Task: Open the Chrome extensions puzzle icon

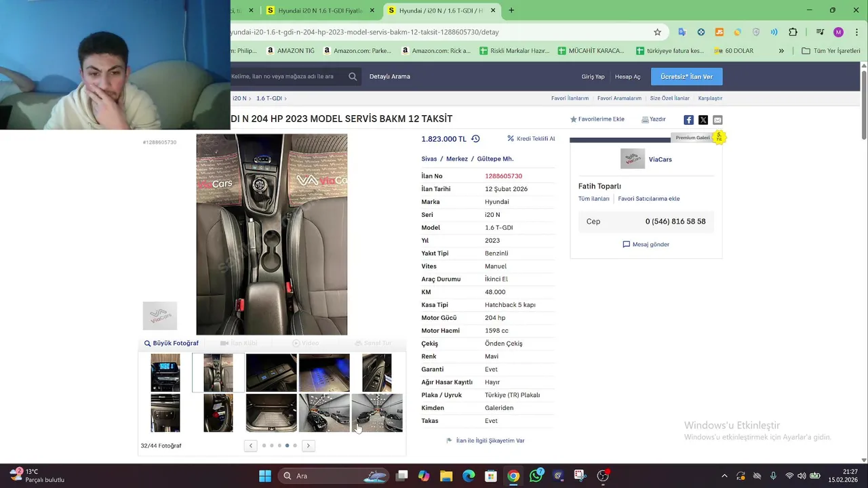Action: (x=793, y=32)
